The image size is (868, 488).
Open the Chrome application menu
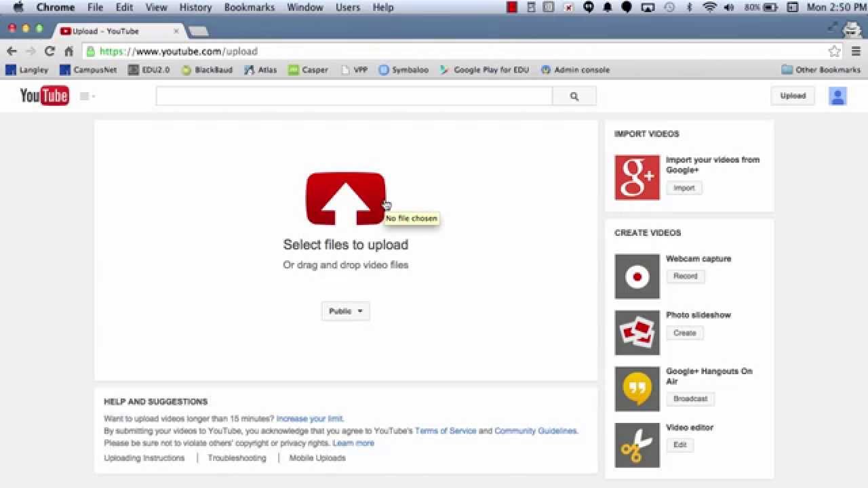click(56, 7)
